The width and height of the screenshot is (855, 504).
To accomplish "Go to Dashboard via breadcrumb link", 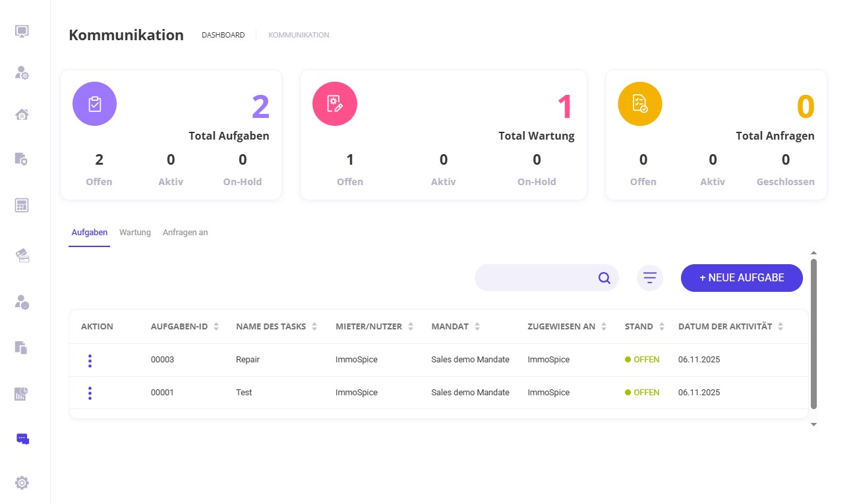I will tap(223, 35).
